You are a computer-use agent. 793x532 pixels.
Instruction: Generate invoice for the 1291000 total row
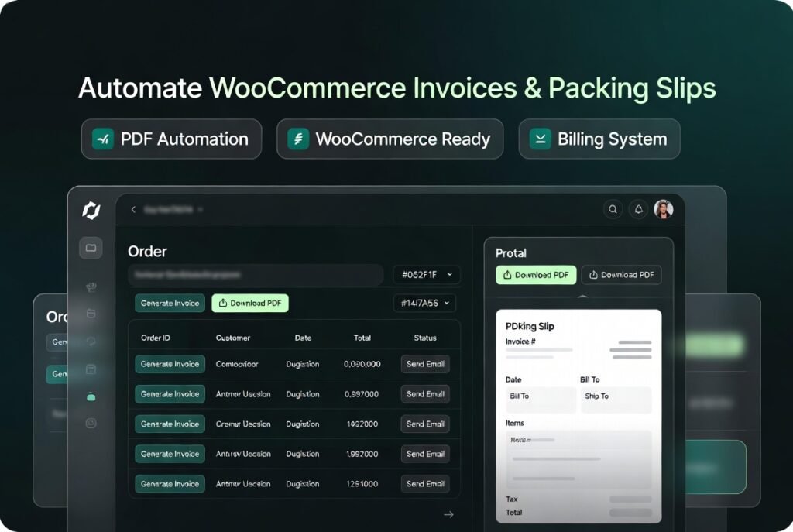click(x=170, y=484)
